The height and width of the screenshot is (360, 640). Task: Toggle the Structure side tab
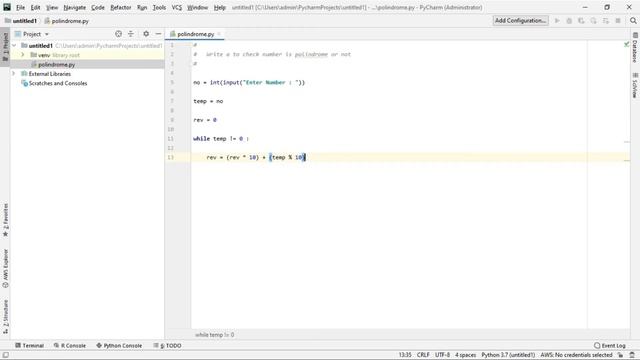[5, 317]
